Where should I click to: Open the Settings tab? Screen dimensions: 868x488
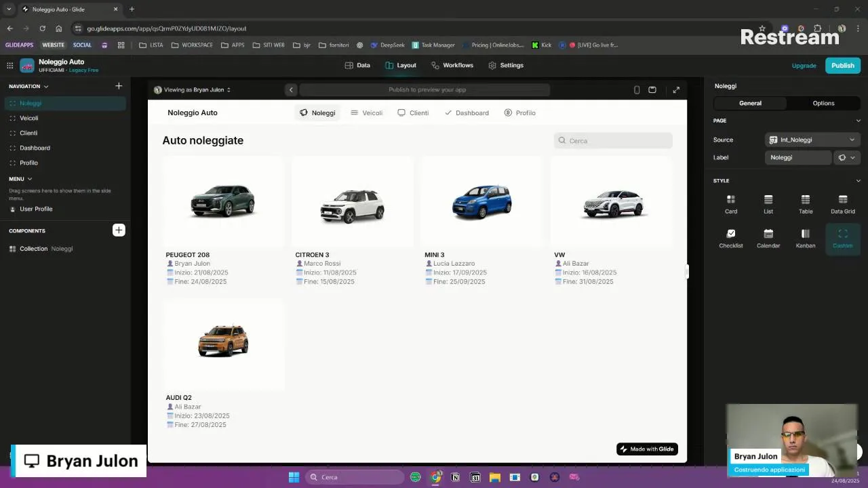(x=506, y=65)
